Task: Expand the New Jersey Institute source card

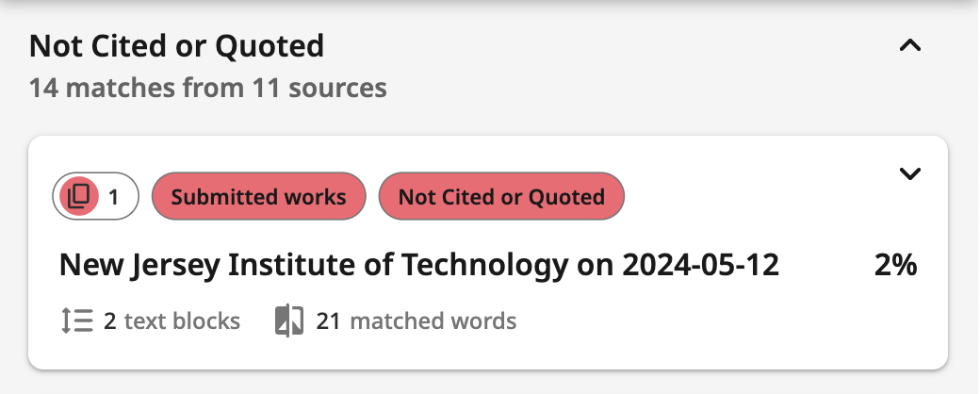Action: point(909,173)
